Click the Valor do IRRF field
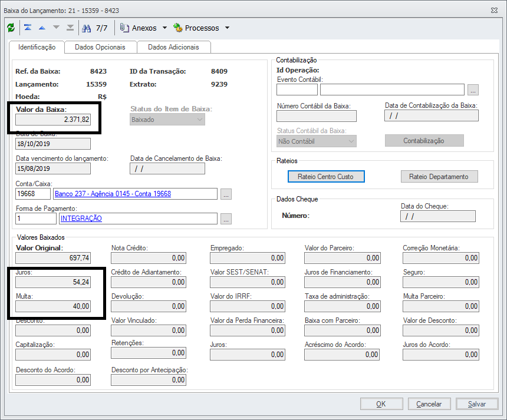This screenshot has width=507, height=420. click(248, 306)
